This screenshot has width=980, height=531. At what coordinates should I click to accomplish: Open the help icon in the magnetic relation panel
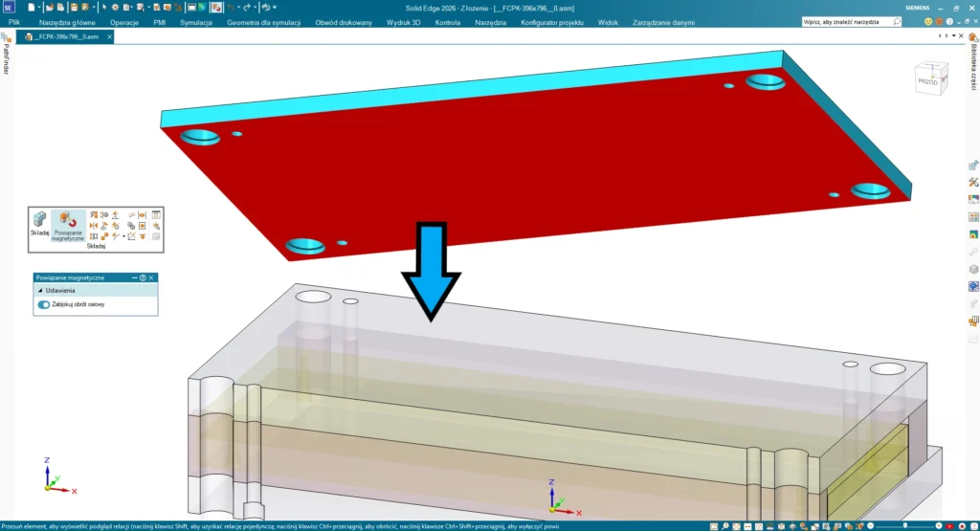(143, 277)
